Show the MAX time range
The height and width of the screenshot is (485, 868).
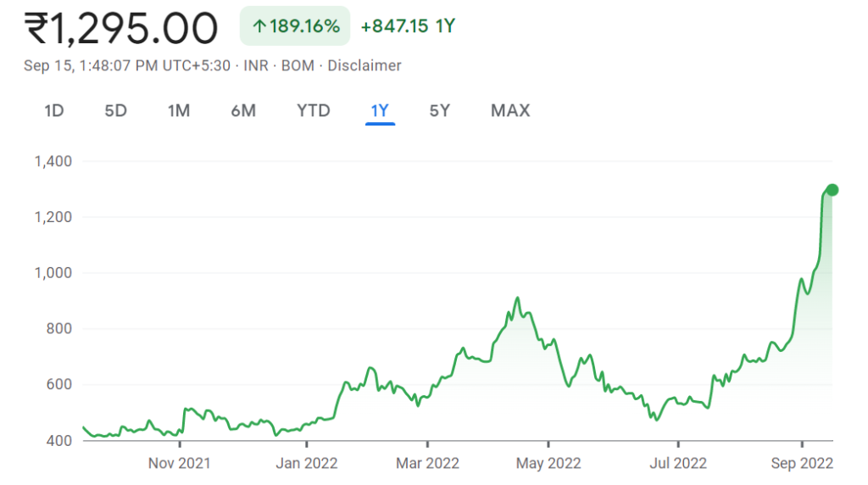pyautogui.click(x=510, y=110)
